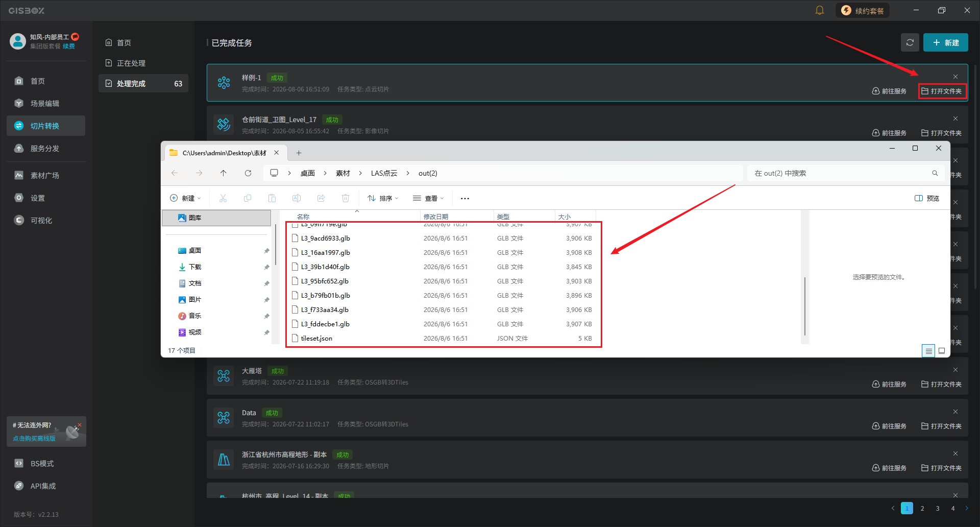Screen dimensions: 980x527
Task: Open 素材广场 in the sidebar
Action: click(x=46, y=175)
